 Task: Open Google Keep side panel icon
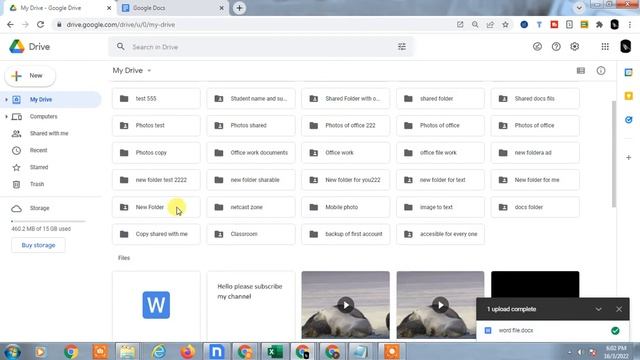point(629,96)
